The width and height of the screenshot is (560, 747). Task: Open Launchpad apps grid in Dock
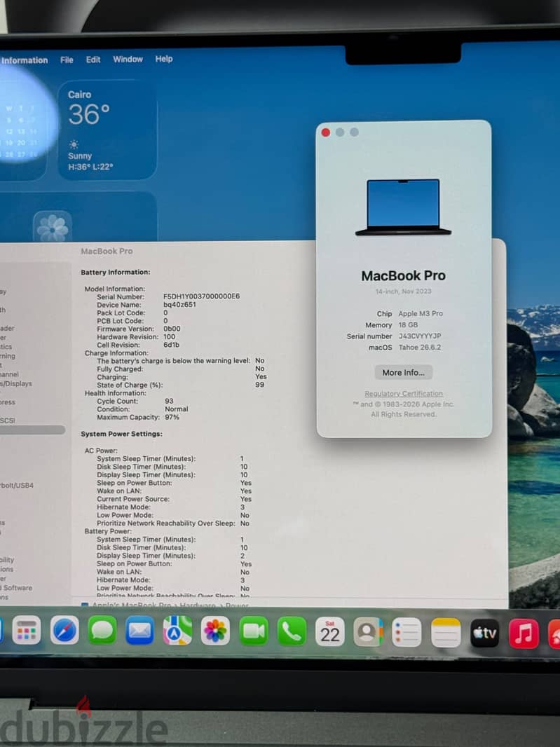(x=27, y=630)
